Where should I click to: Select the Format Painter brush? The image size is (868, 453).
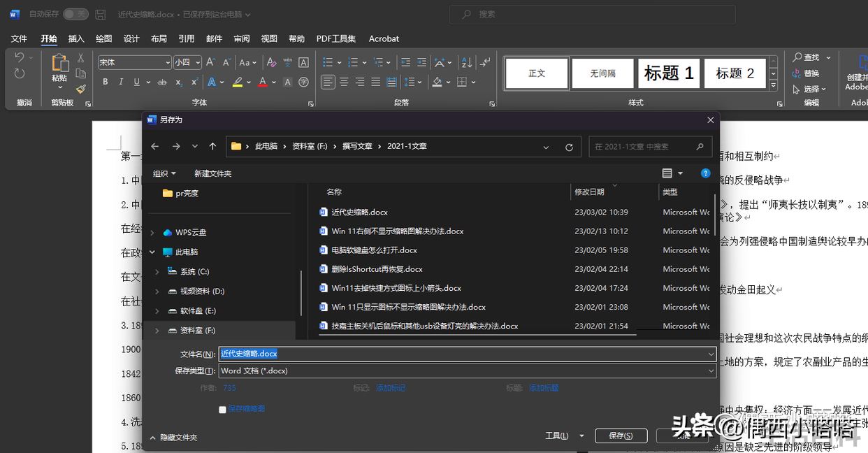80,89
